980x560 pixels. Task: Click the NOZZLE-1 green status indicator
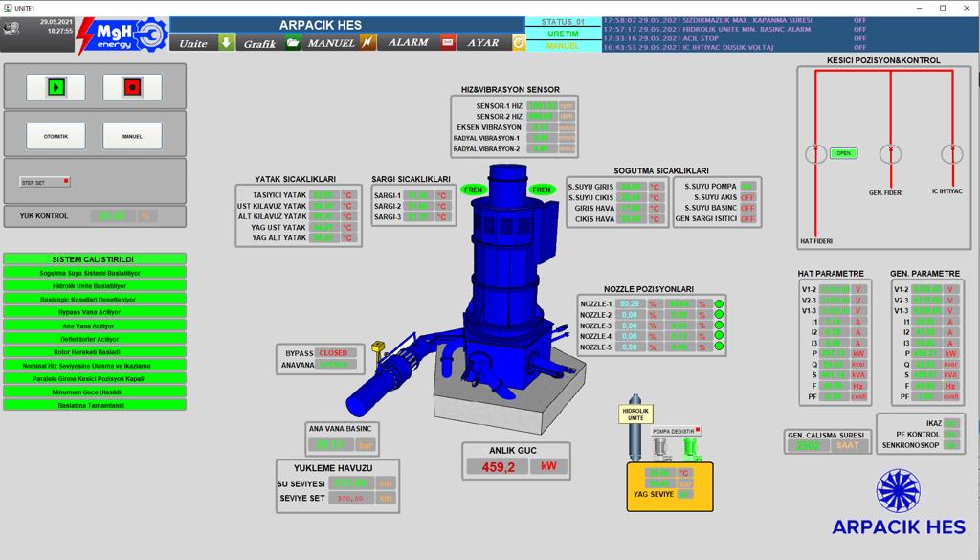click(x=719, y=304)
